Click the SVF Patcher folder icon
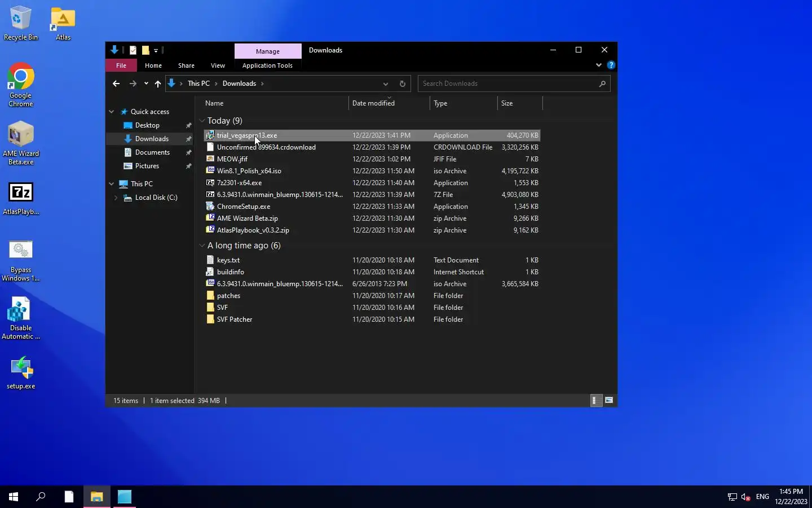The height and width of the screenshot is (508, 812). (210, 319)
